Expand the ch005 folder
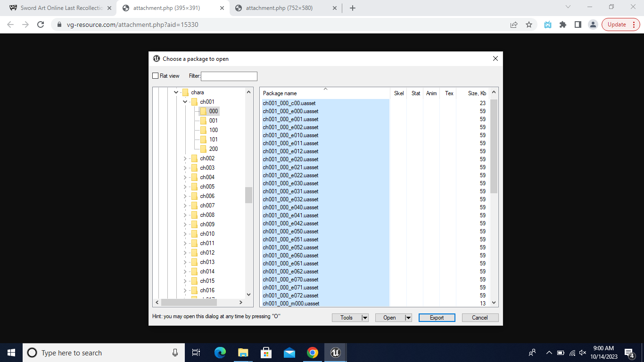The image size is (644, 362). click(185, 187)
